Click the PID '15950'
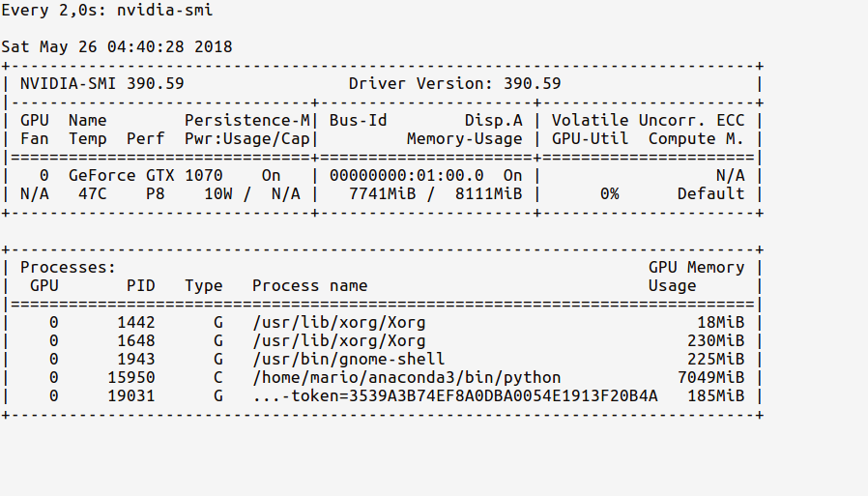868x496 pixels. (x=131, y=377)
